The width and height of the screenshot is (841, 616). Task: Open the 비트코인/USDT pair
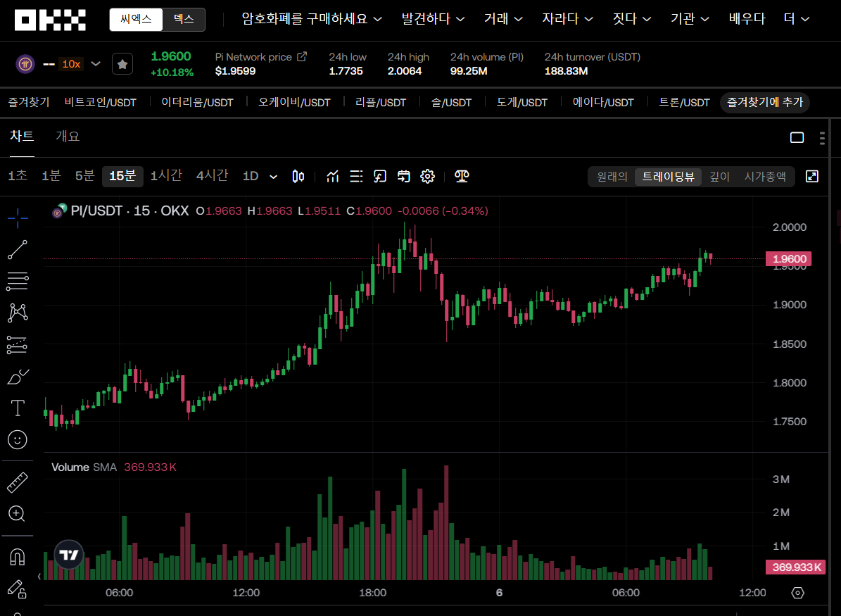click(101, 102)
